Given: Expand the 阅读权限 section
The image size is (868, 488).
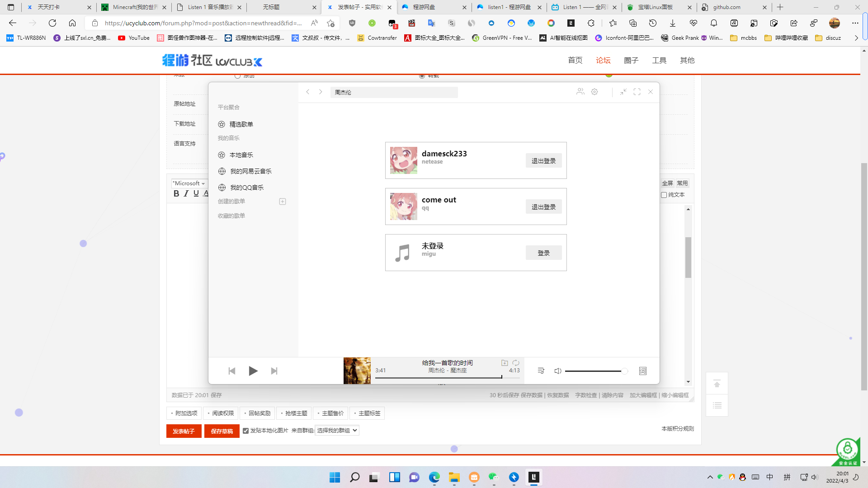Looking at the screenshot, I should click(x=221, y=413).
